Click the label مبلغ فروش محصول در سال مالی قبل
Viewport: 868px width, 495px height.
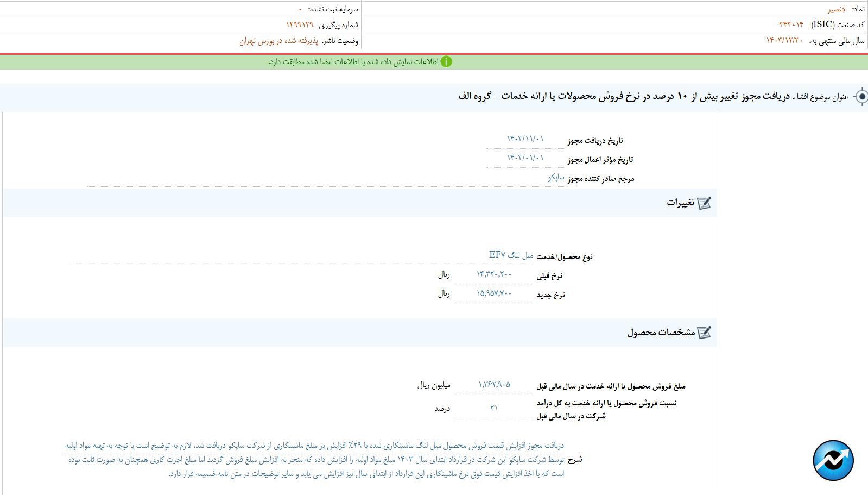click(611, 386)
